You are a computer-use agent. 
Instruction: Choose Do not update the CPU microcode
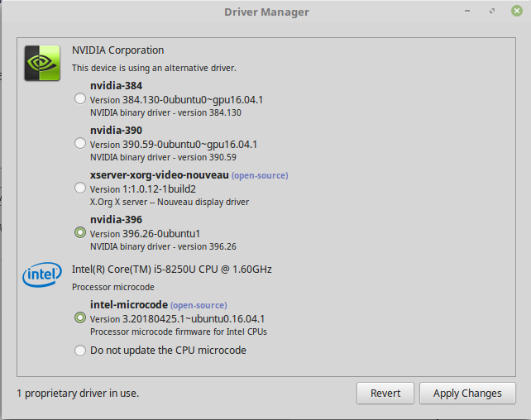point(80,351)
